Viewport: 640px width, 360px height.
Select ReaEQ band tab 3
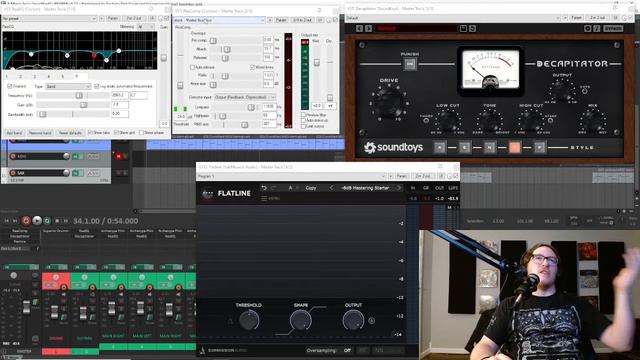35,76
